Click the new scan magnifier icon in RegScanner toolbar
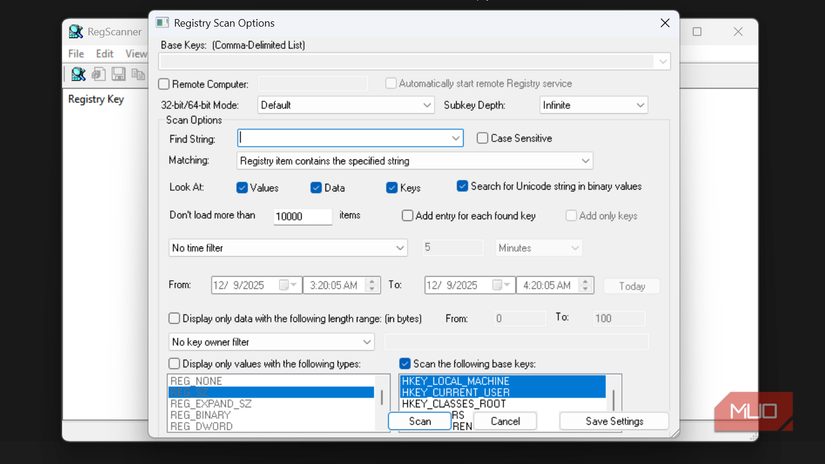This screenshot has width=825, height=464. (x=78, y=74)
